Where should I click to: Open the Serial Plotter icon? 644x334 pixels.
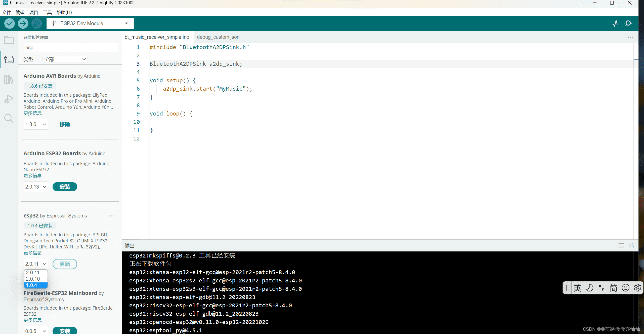click(615, 23)
